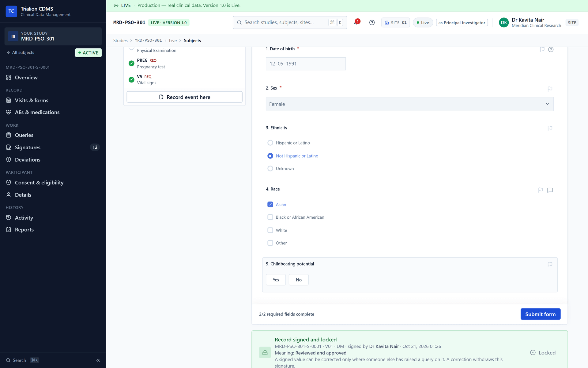Choose No for childbearing potential
Screen dimensions: 588x368
pos(299,280)
